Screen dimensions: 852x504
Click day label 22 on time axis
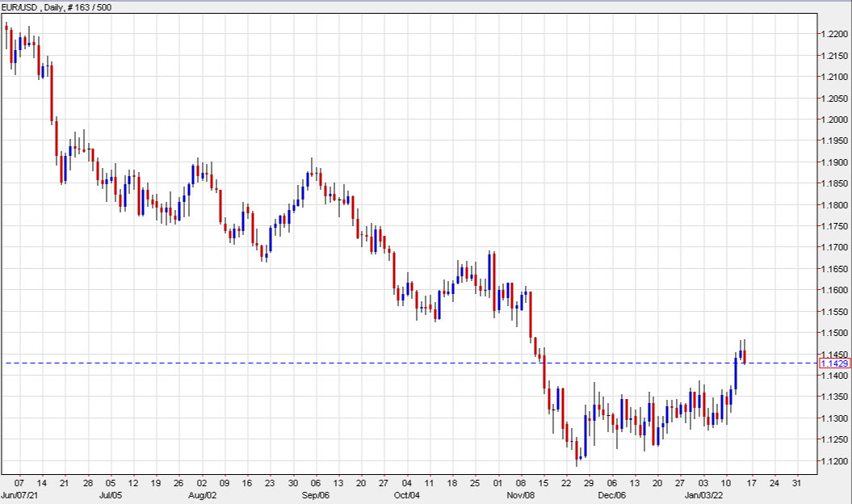pyautogui.click(x=566, y=483)
